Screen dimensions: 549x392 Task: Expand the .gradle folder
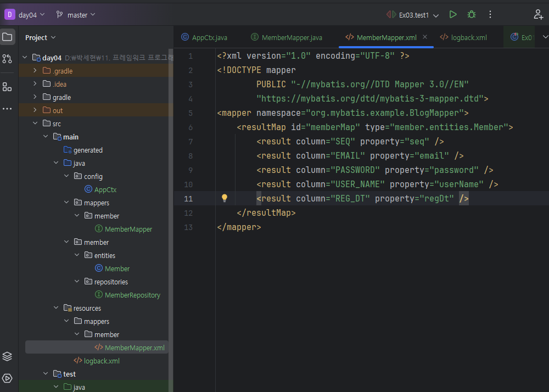coord(35,71)
